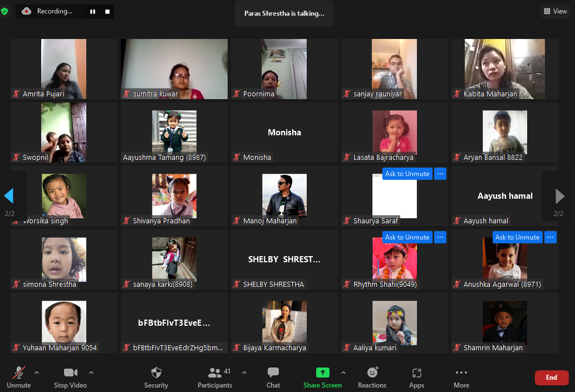
Task: Click the muted mic icon for Poornima
Action: pos(237,94)
